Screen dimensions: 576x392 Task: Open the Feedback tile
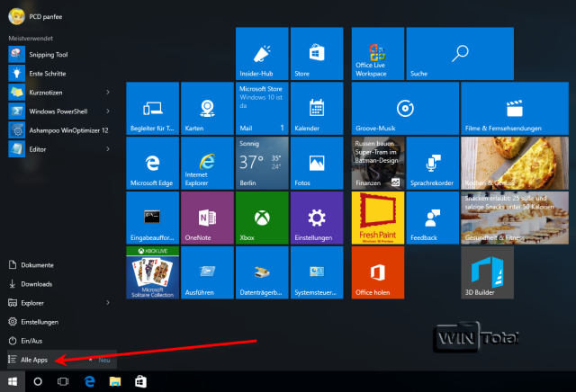click(432, 218)
